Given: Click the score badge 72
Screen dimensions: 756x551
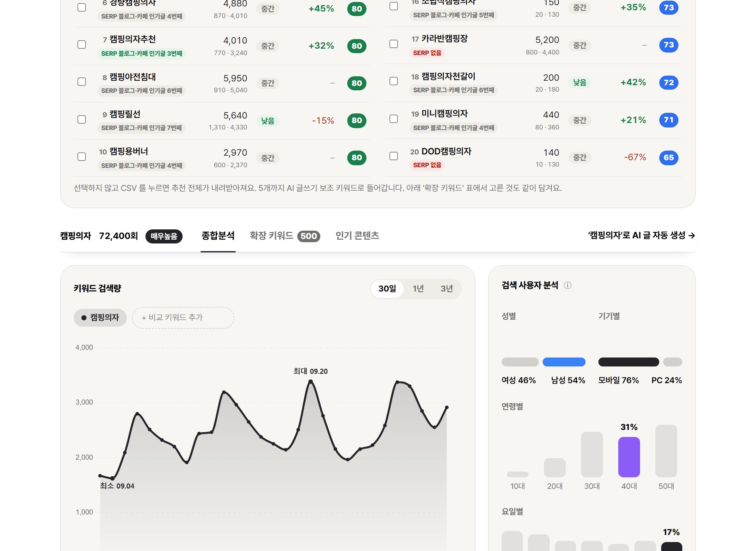Looking at the screenshot, I should pyautogui.click(x=669, y=82).
